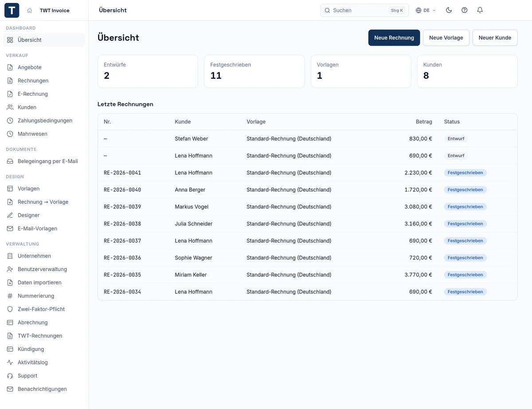Open E-Mail-Vorlagen in sidebar
The width and height of the screenshot is (532, 409).
pos(44,228)
